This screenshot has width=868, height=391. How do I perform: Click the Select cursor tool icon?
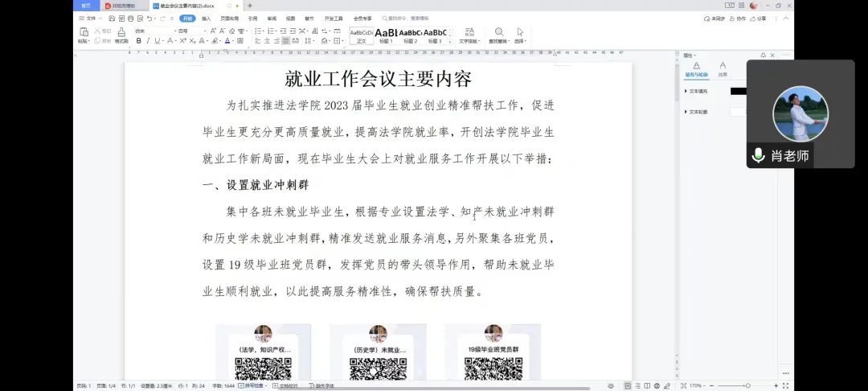pos(520,33)
